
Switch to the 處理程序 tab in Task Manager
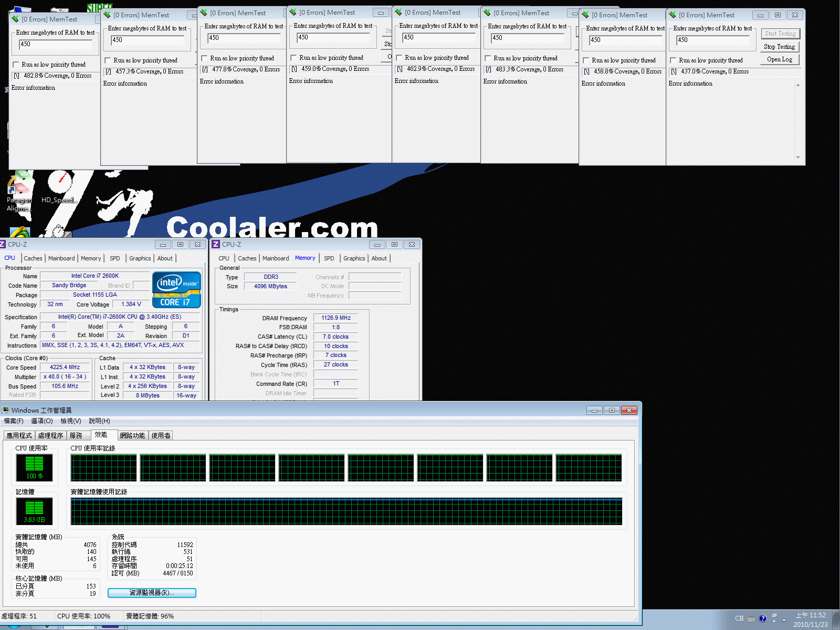(51, 436)
